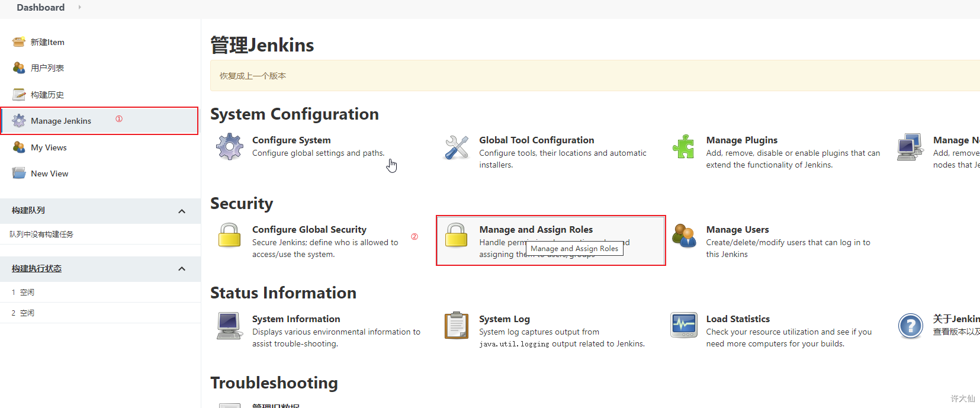The height and width of the screenshot is (408, 980).
Task: Click 恢复成上一个版本 in yellow banner
Action: 253,76
